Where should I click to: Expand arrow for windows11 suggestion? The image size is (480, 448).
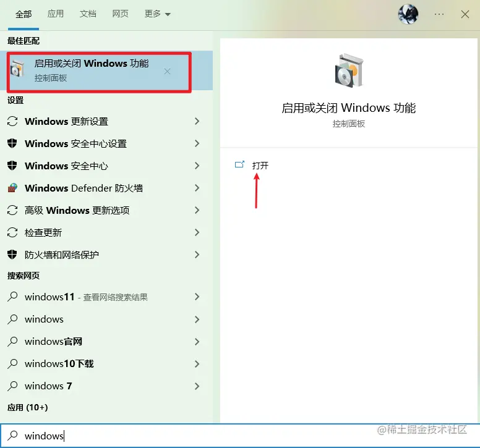(x=197, y=297)
